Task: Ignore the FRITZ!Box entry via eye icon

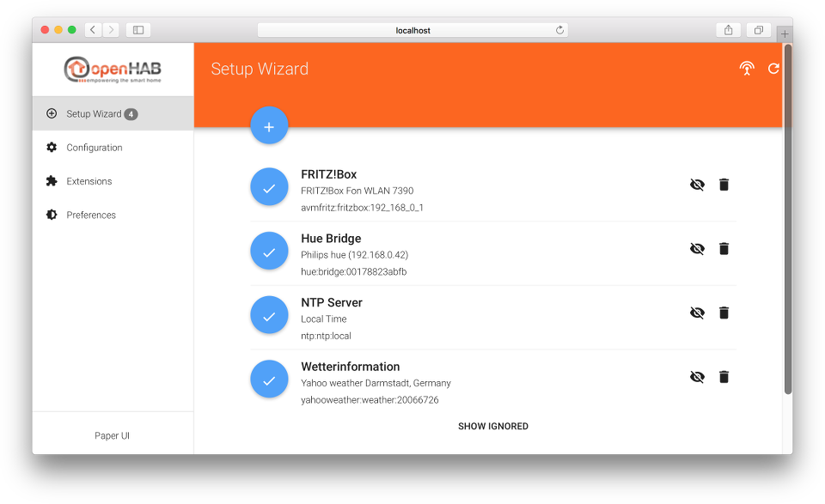Action: click(x=697, y=185)
